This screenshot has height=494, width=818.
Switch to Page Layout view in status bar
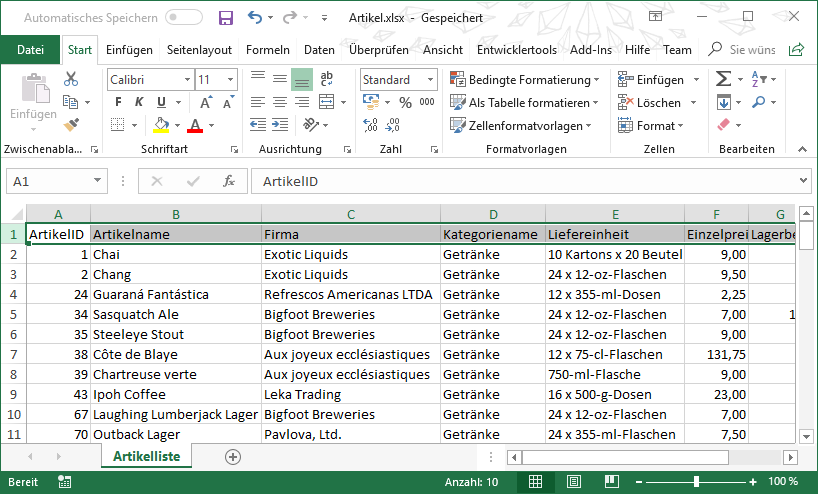tap(574, 481)
